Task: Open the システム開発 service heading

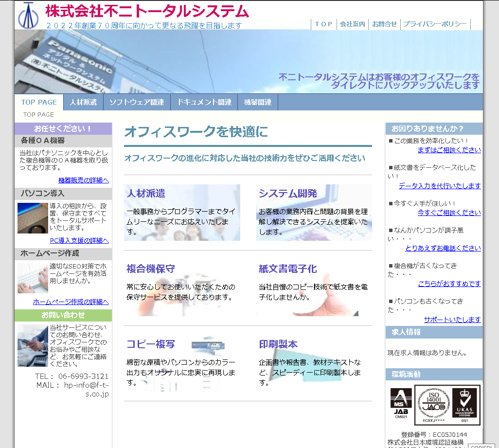Action: pos(287,194)
